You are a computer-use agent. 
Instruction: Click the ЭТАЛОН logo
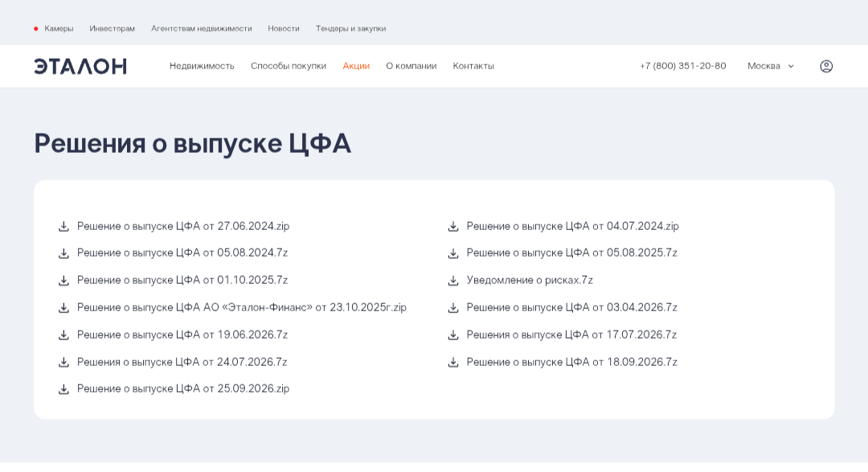[80, 66]
